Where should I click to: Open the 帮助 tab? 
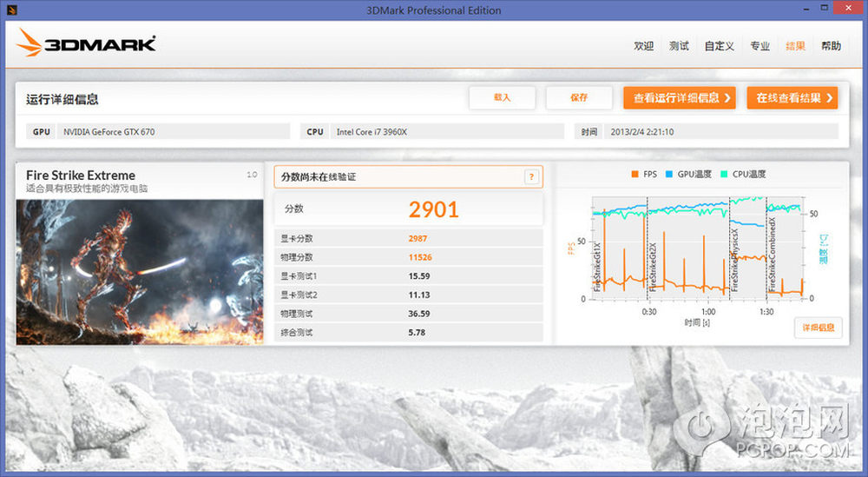pyautogui.click(x=831, y=46)
